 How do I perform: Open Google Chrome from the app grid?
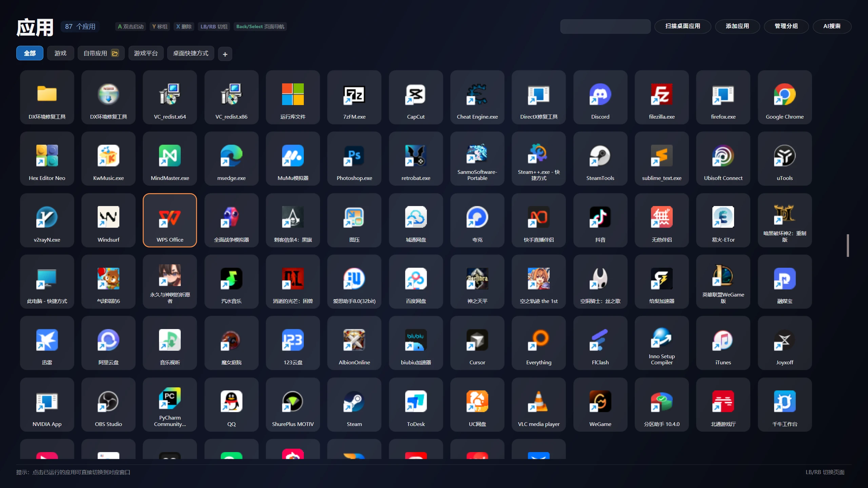784,97
